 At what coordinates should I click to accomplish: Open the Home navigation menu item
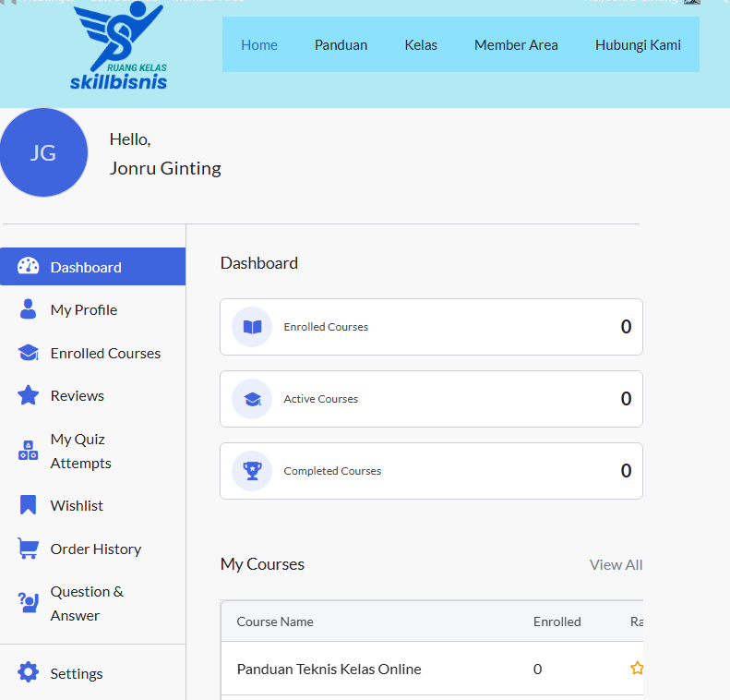coord(259,44)
